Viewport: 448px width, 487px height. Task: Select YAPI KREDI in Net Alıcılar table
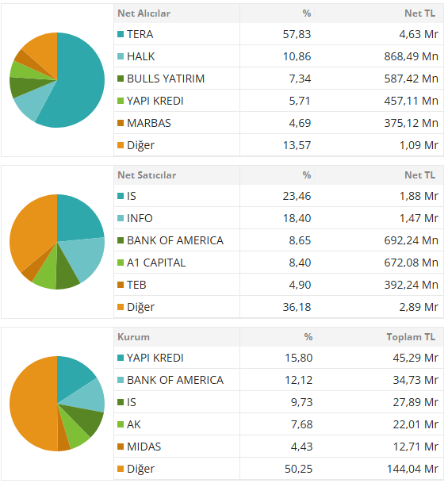[x=155, y=101]
